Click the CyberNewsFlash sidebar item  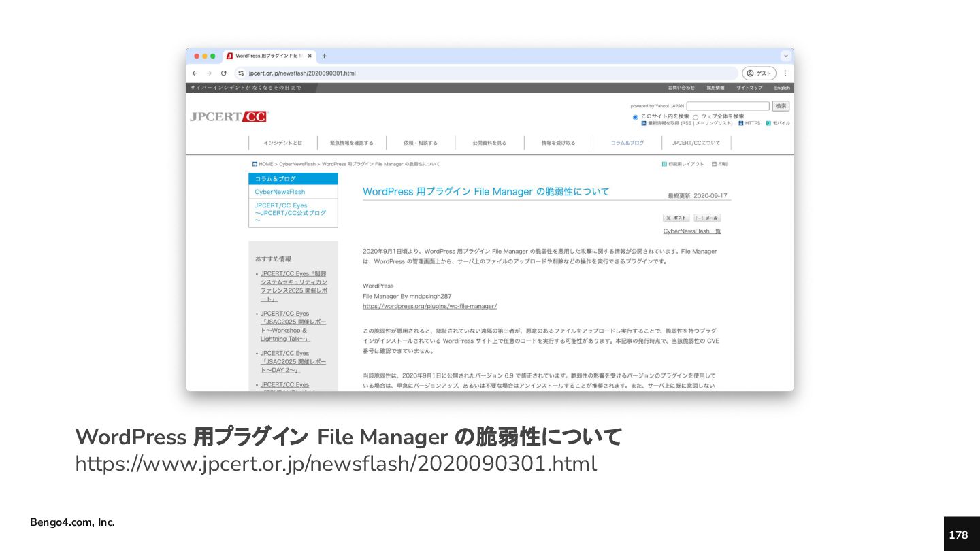[x=280, y=192]
